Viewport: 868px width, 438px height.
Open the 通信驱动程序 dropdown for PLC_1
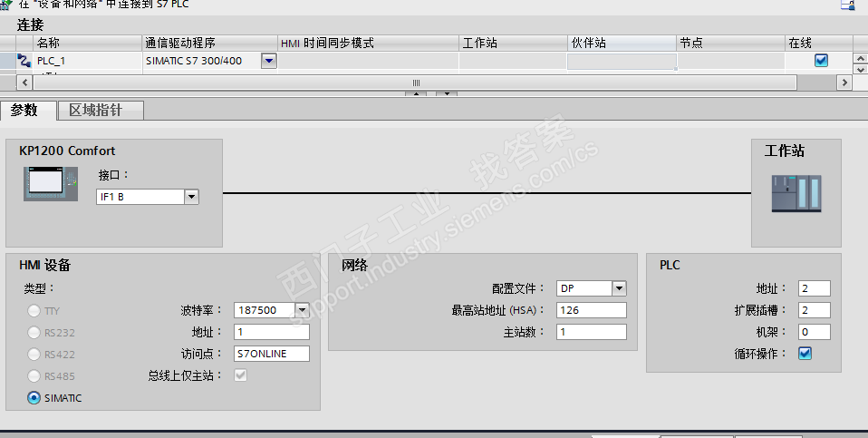268,61
